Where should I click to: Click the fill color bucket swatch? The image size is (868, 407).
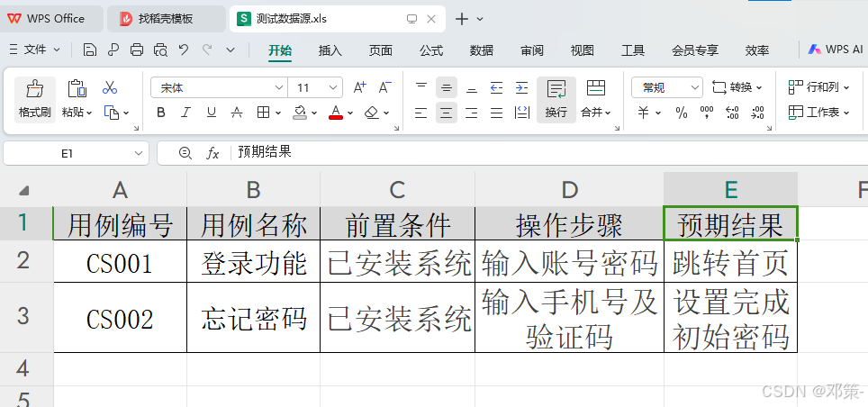tap(300, 113)
